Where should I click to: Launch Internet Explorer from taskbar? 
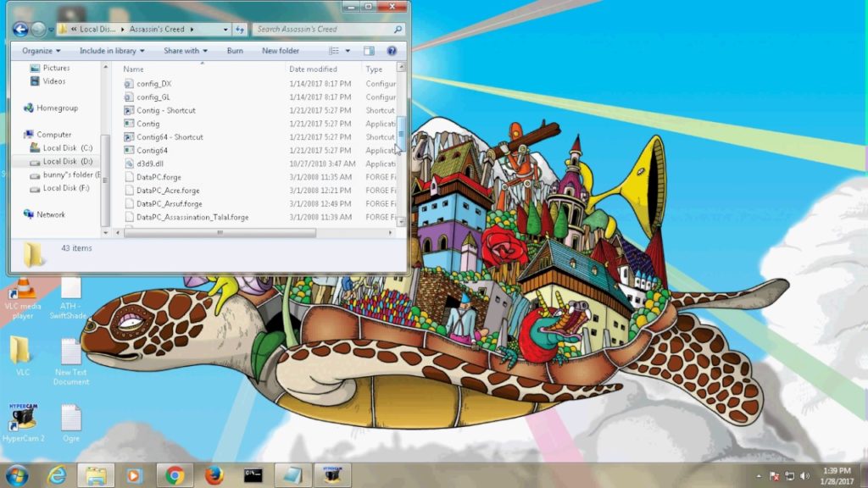pos(57,475)
